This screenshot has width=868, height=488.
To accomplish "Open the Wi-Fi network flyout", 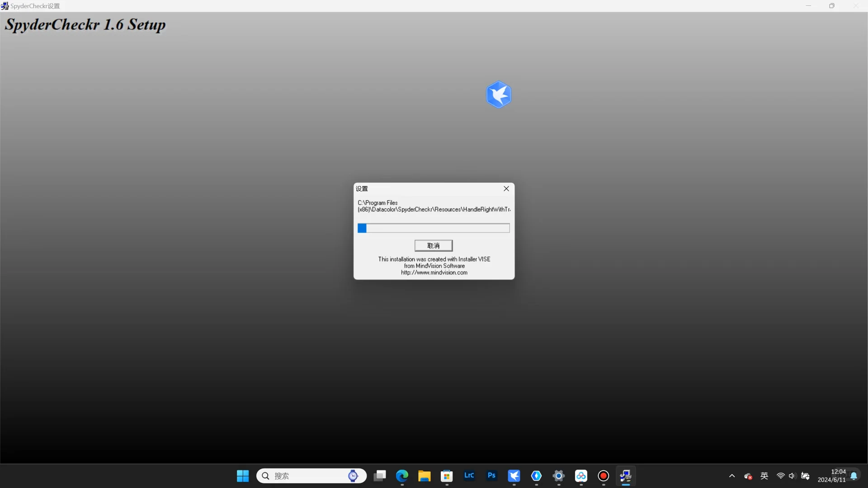I will coord(781,476).
